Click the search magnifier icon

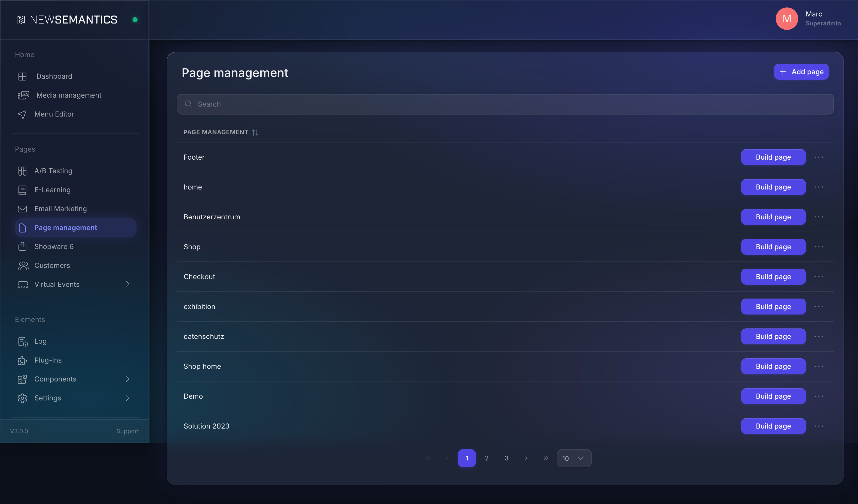coord(188,104)
